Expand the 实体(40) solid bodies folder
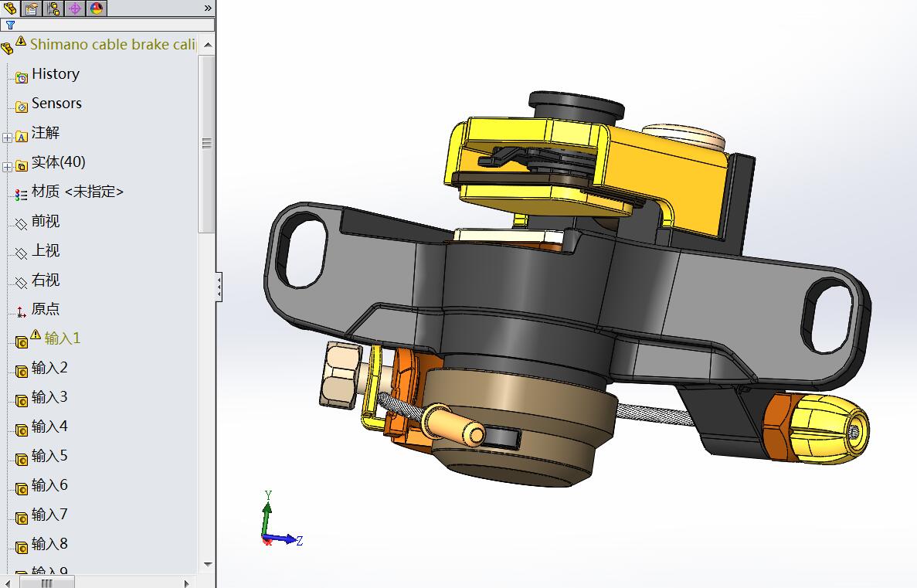This screenshot has width=917, height=588. [x=7, y=167]
